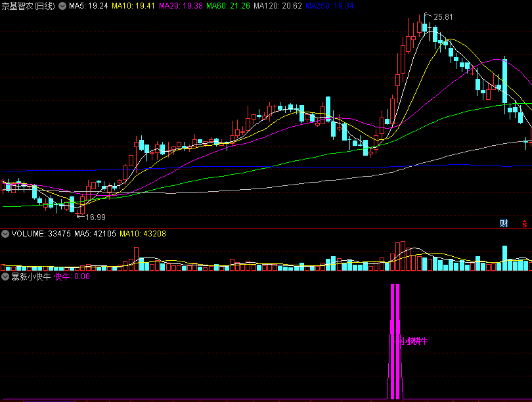Screen dimensions: 532x402
Task: Click the 快牛: 0.00 value label
Action: pos(72,277)
